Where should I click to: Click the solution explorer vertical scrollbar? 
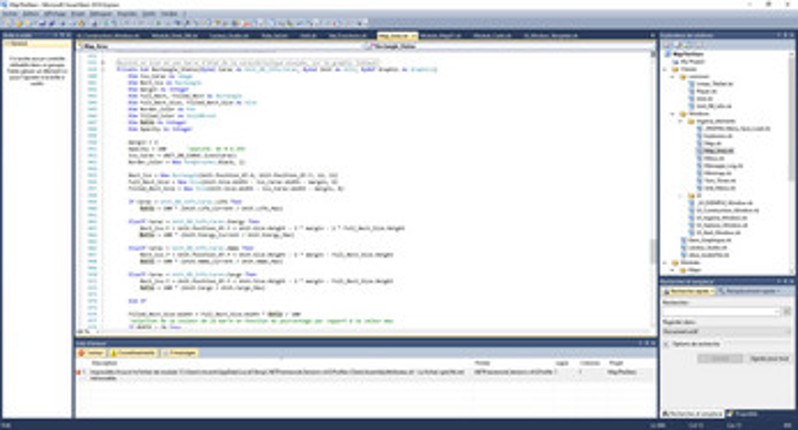(x=791, y=162)
